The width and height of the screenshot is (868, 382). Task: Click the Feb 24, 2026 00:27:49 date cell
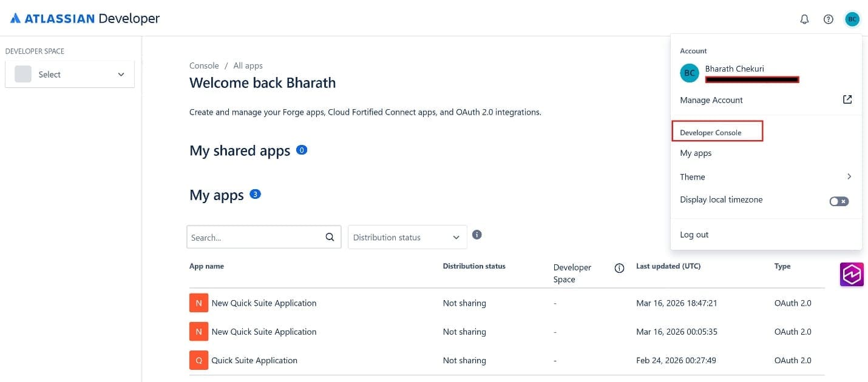pyautogui.click(x=676, y=360)
